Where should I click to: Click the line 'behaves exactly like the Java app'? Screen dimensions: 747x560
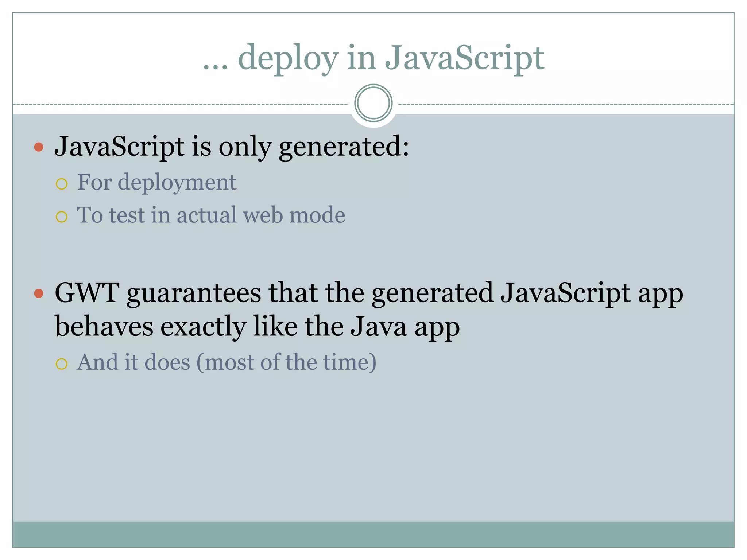[257, 327]
